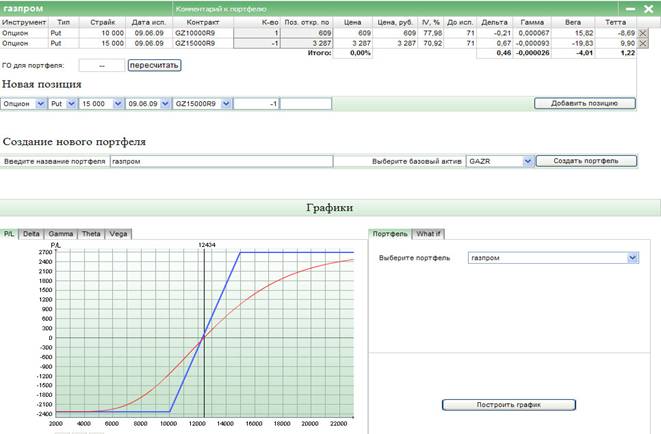Open the strike 15 000 dropdown
The width and height of the screenshot is (661, 434).
pos(117,103)
